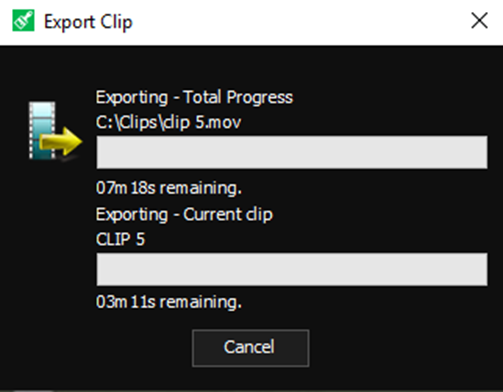Screen dimensions: 503x392
Task: Close the Export Clip dialog
Action: pos(479,21)
